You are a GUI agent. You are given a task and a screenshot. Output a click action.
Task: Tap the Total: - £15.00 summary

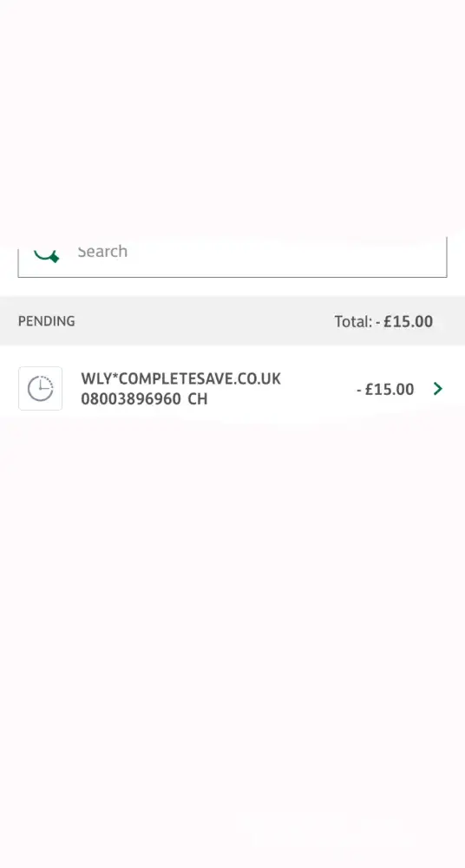click(x=383, y=322)
